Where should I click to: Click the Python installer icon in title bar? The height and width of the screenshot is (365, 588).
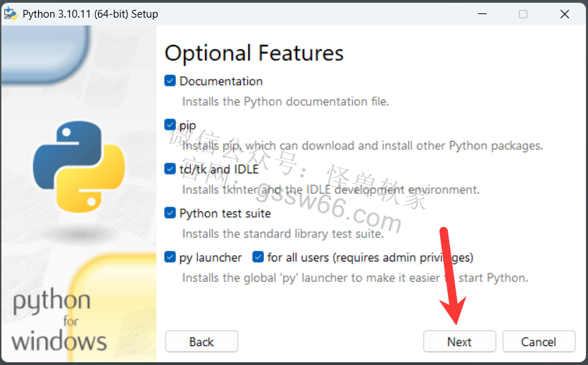[x=11, y=13]
